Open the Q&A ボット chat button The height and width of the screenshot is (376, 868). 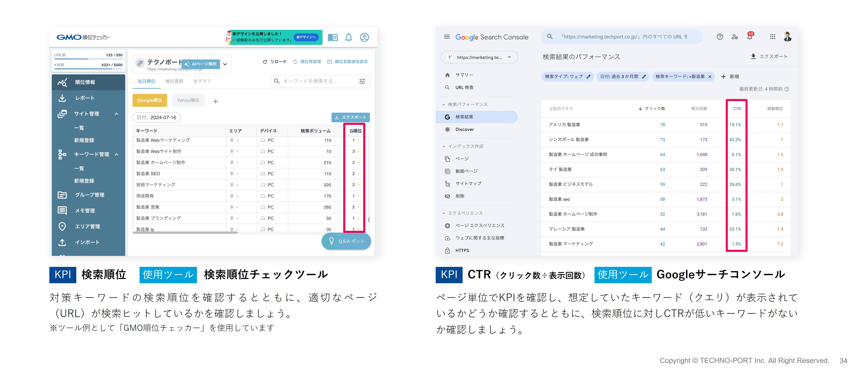point(346,241)
